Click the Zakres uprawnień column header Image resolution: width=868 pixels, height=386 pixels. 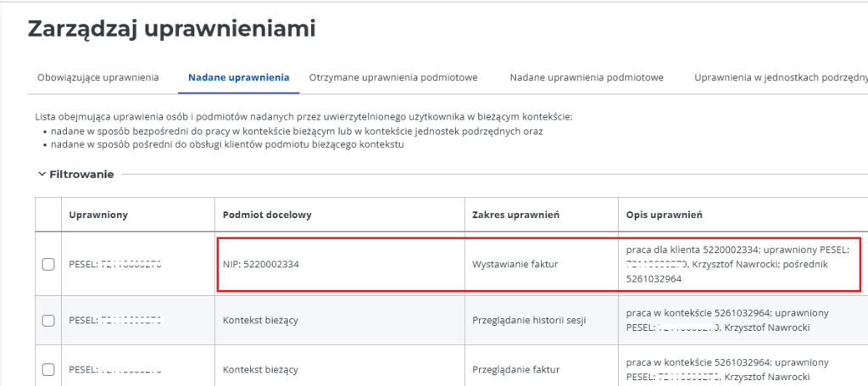[515, 215]
